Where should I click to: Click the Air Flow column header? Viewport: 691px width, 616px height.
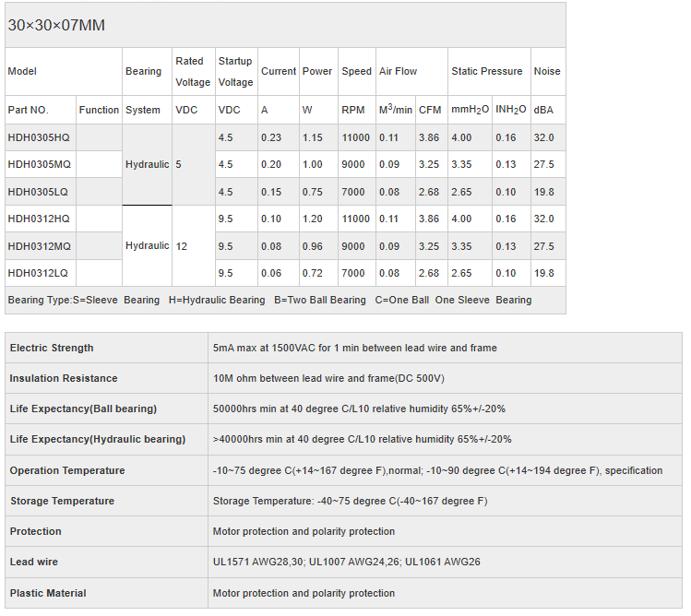pos(398,71)
